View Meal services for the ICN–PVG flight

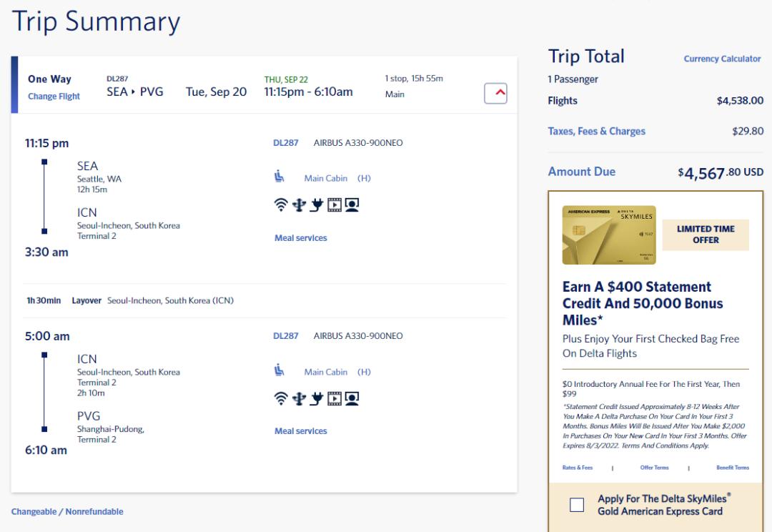[300, 431]
